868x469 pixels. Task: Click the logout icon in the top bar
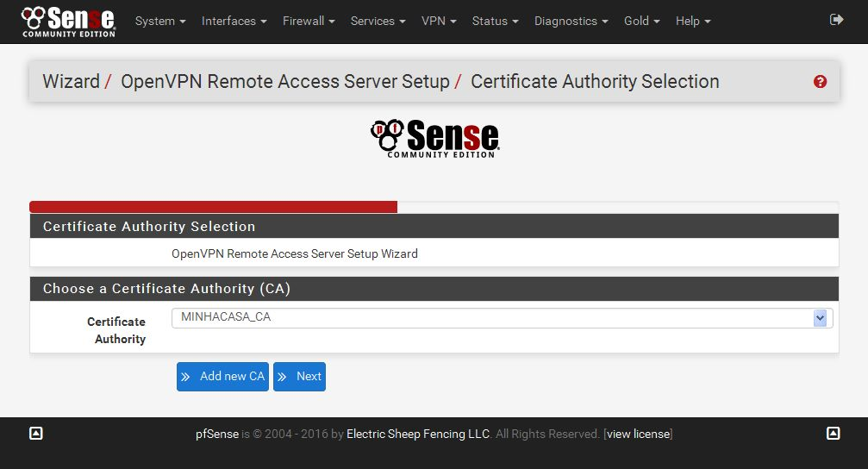coord(836,20)
